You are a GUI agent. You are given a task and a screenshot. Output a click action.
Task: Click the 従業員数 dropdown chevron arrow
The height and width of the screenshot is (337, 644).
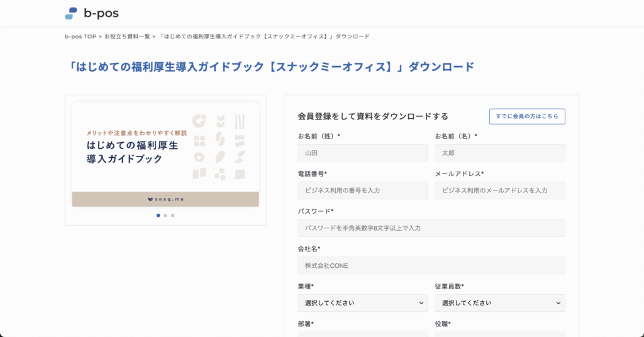click(x=558, y=303)
